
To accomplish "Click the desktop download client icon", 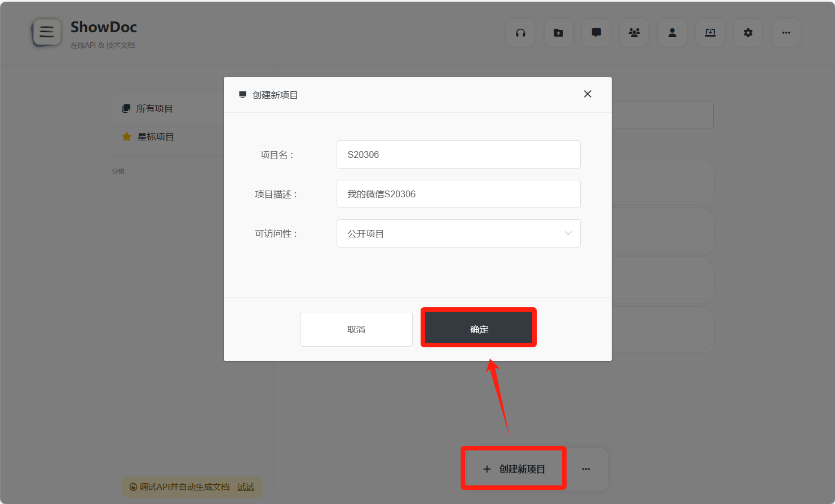I will (710, 33).
